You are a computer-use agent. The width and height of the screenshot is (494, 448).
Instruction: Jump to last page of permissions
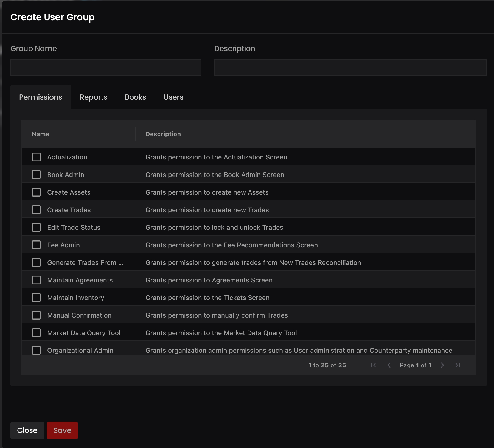pos(458,365)
